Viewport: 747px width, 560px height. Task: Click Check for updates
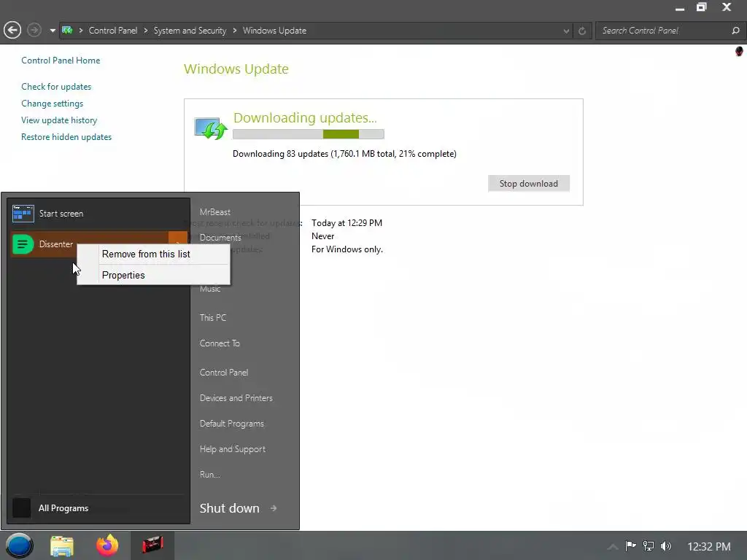point(56,87)
